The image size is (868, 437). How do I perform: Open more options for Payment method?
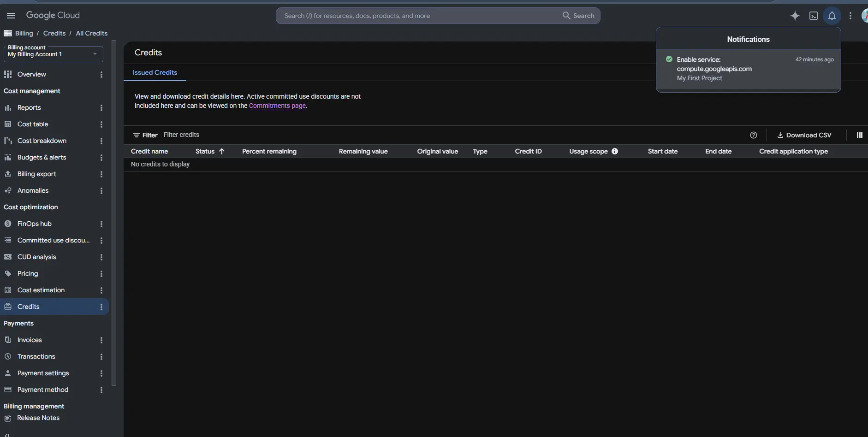pyautogui.click(x=101, y=390)
